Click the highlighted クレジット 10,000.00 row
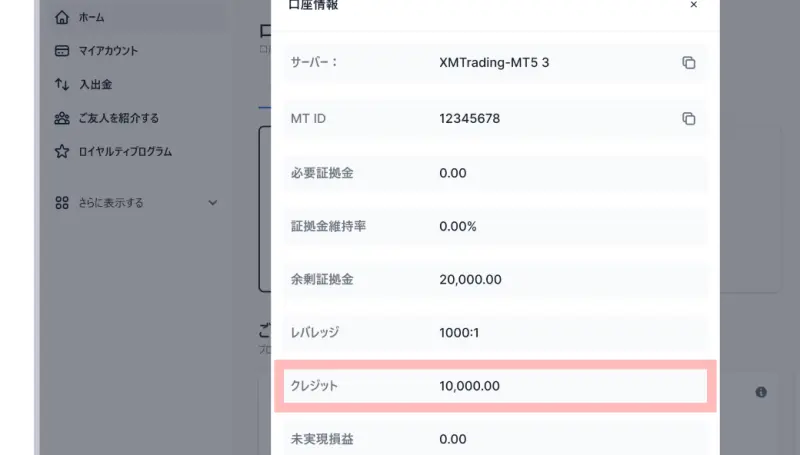800x455 pixels. [x=495, y=386]
